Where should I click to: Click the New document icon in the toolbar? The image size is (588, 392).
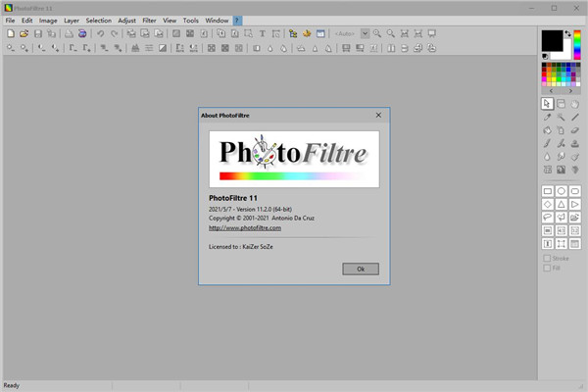(10, 33)
